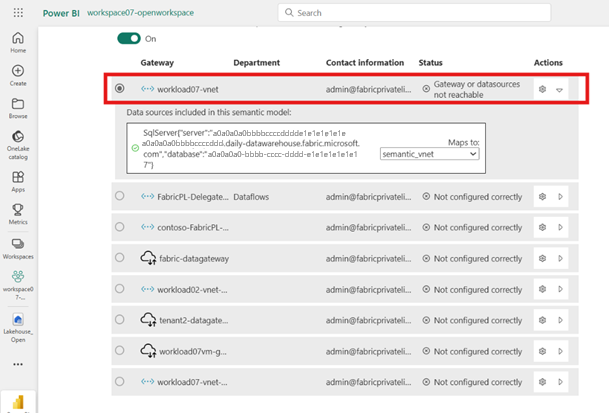Open the workspace07-openworkspace breadcrumb link
The width and height of the screenshot is (609, 413).
click(x=141, y=13)
